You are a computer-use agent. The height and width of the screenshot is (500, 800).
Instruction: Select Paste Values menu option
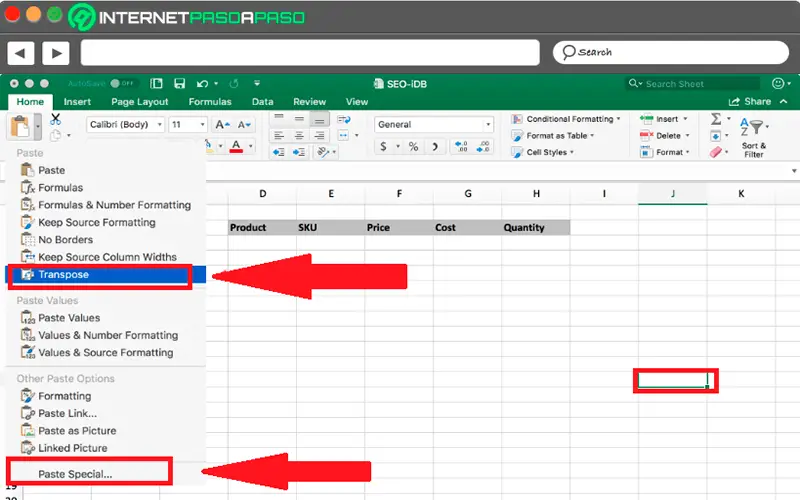pos(69,318)
